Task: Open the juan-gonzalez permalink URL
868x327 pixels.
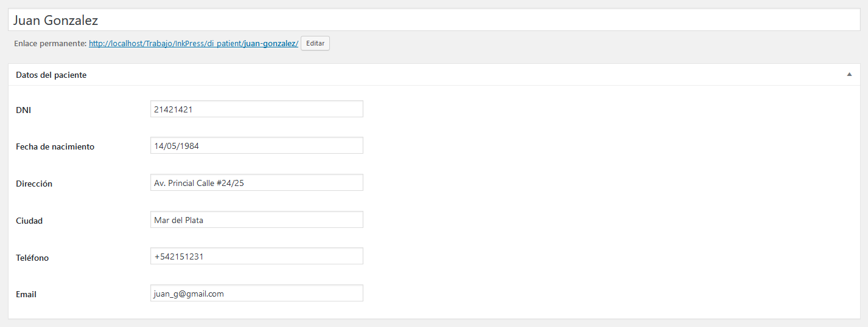Action: pos(194,44)
